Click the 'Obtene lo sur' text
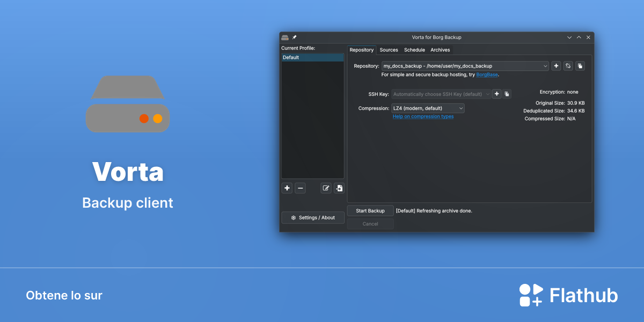The width and height of the screenshot is (644, 322). coord(64,295)
